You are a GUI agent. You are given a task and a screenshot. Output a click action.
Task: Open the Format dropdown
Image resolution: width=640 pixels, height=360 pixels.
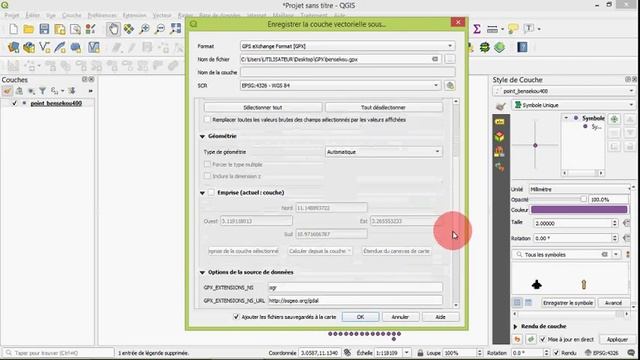(x=347, y=46)
